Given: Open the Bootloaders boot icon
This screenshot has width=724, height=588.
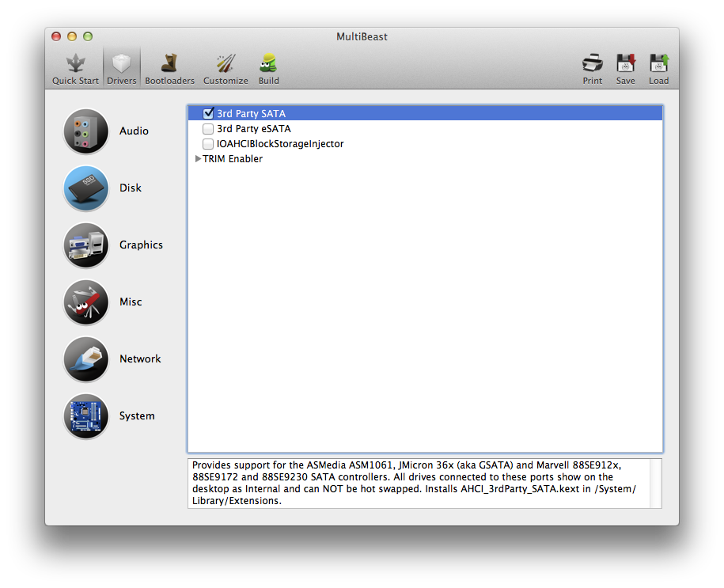Looking at the screenshot, I should [x=169, y=63].
